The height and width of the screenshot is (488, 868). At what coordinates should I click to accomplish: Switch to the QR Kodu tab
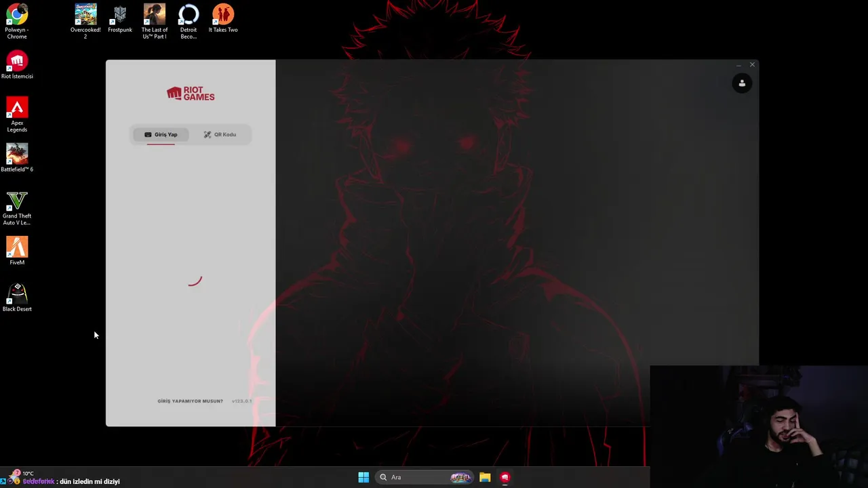[x=220, y=134]
